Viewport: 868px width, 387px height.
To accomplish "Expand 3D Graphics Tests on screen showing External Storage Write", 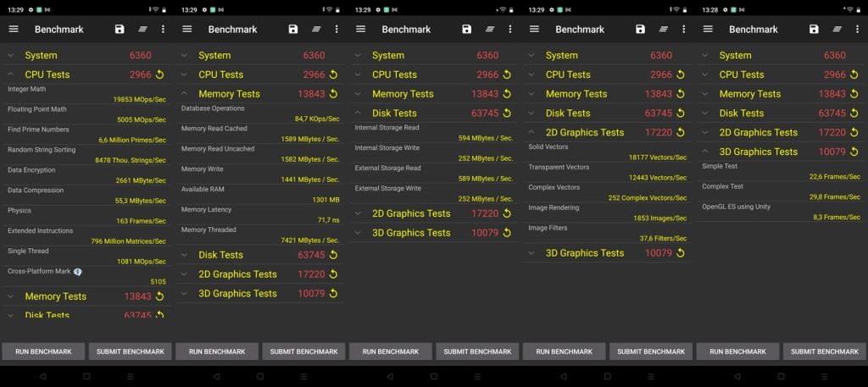I will point(358,233).
